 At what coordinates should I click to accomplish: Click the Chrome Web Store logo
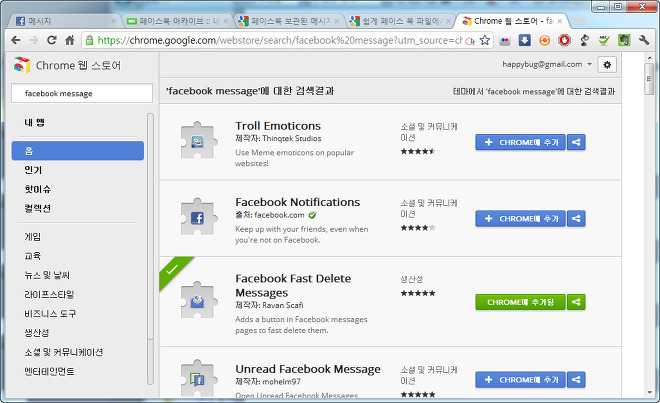tap(22, 65)
